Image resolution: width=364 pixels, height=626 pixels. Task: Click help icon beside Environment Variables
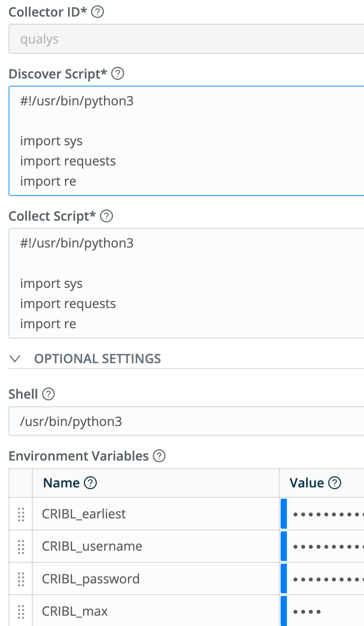click(159, 456)
